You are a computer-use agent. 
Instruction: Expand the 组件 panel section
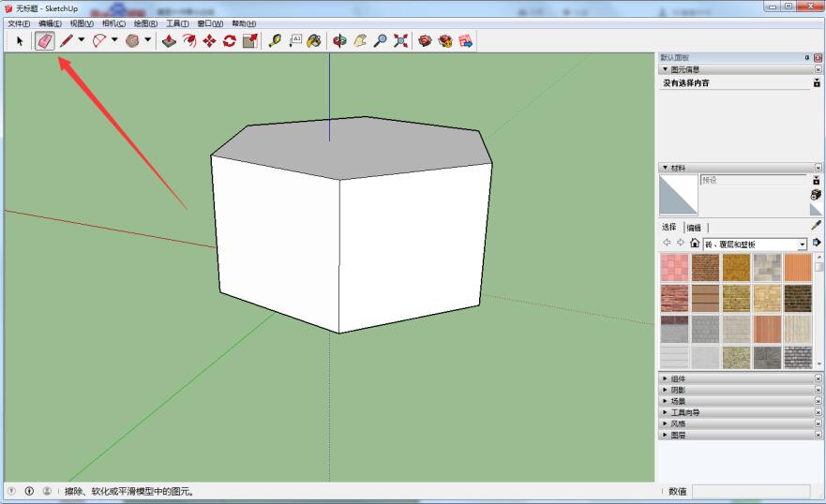[x=678, y=378]
